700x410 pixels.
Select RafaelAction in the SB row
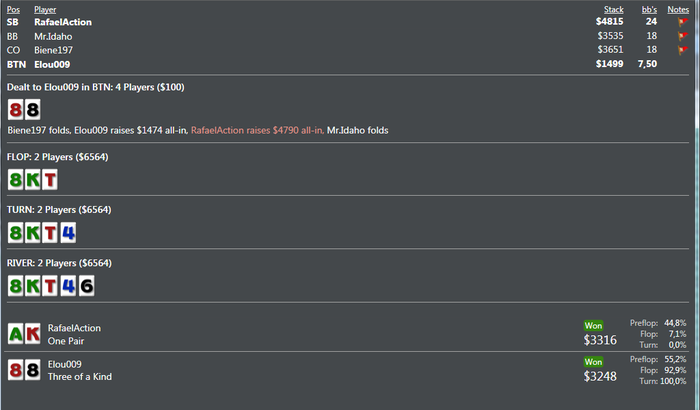coord(63,22)
